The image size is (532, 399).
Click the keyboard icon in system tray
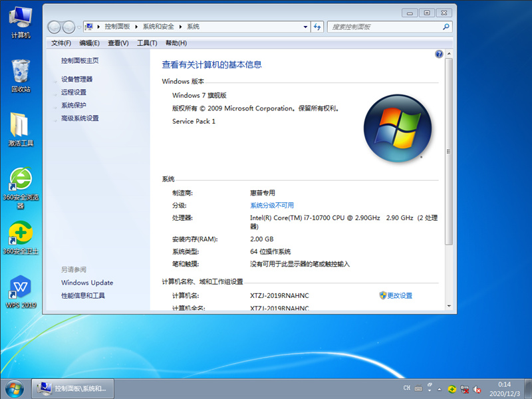pyautogui.click(x=418, y=388)
